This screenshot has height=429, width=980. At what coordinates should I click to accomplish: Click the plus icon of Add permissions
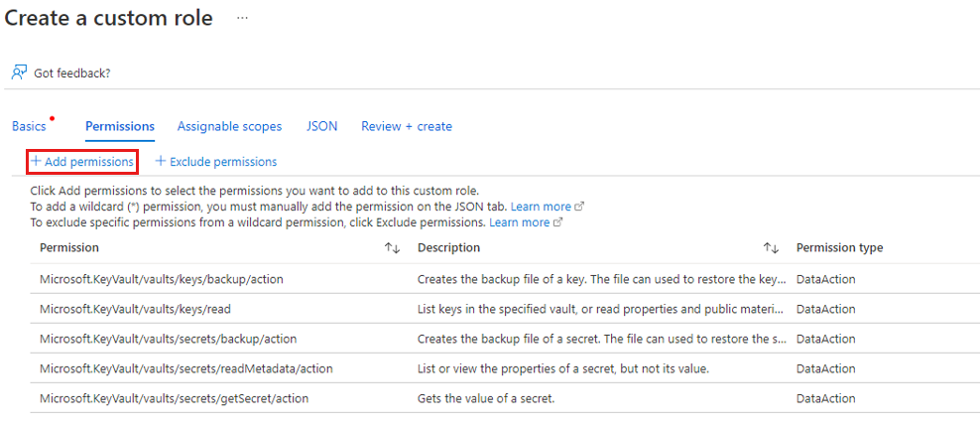tap(37, 161)
